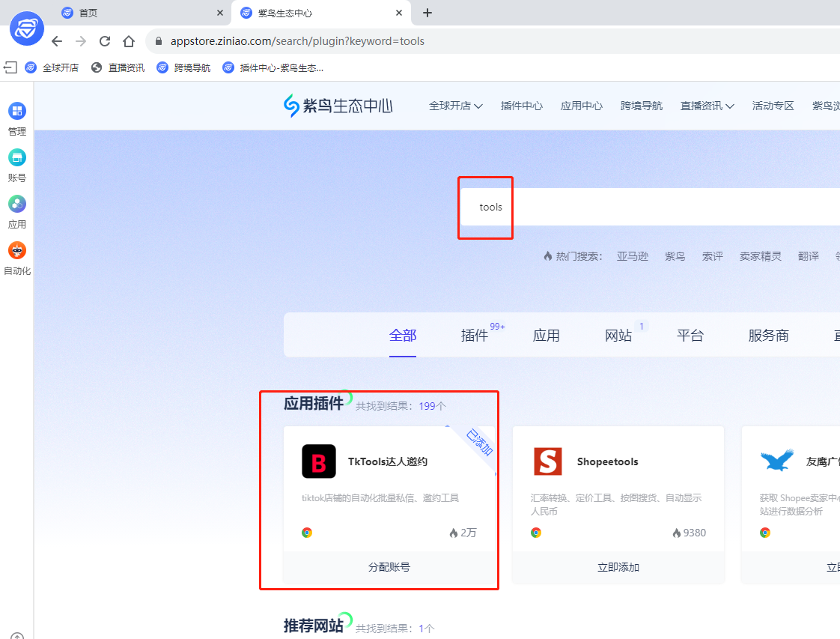
Task: Click the Chrome icon on Shopeetools card
Action: [536, 533]
